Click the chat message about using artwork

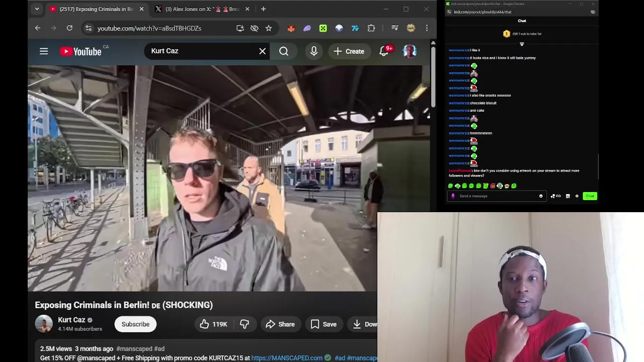click(514, 173)
